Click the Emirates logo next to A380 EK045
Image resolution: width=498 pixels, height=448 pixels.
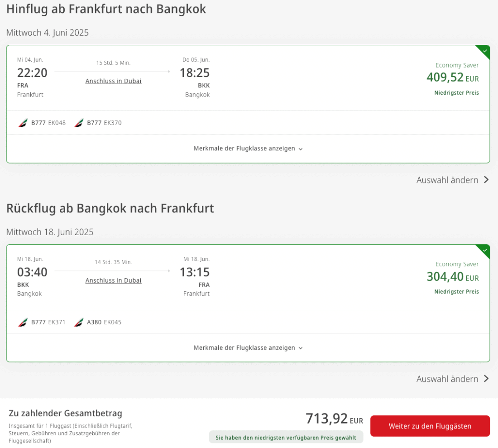coord(79,323)
